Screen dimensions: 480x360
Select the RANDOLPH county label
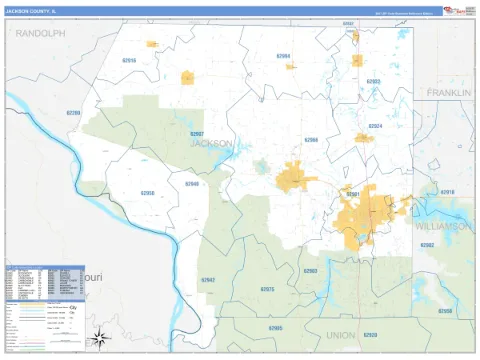tap(40, 33)
